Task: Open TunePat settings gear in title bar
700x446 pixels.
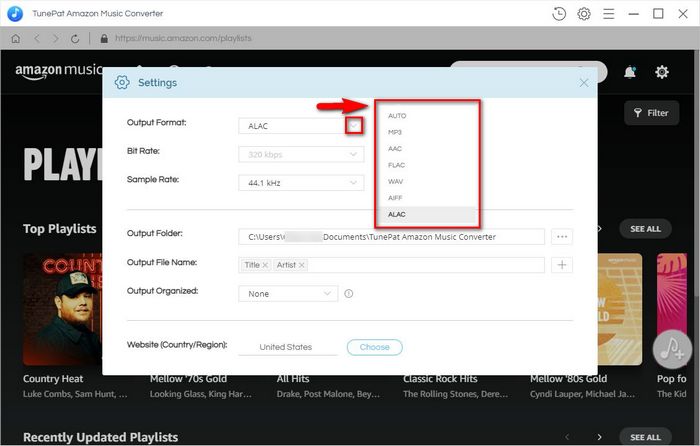Action: tap(584, 14)
